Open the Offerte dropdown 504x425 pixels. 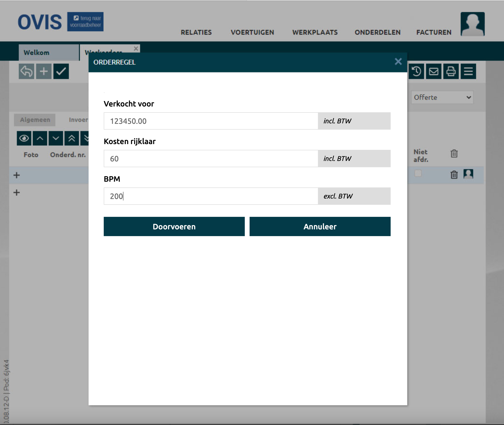click(x=442, y=98)
